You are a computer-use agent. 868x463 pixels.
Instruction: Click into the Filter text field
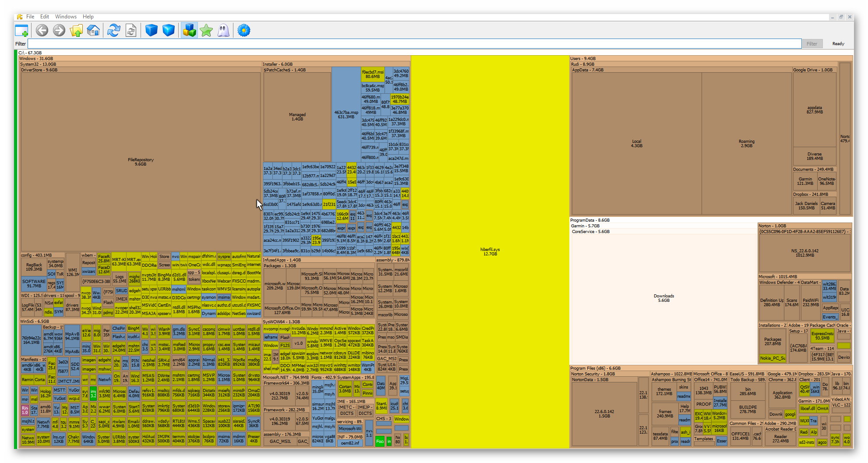(414, 44)
